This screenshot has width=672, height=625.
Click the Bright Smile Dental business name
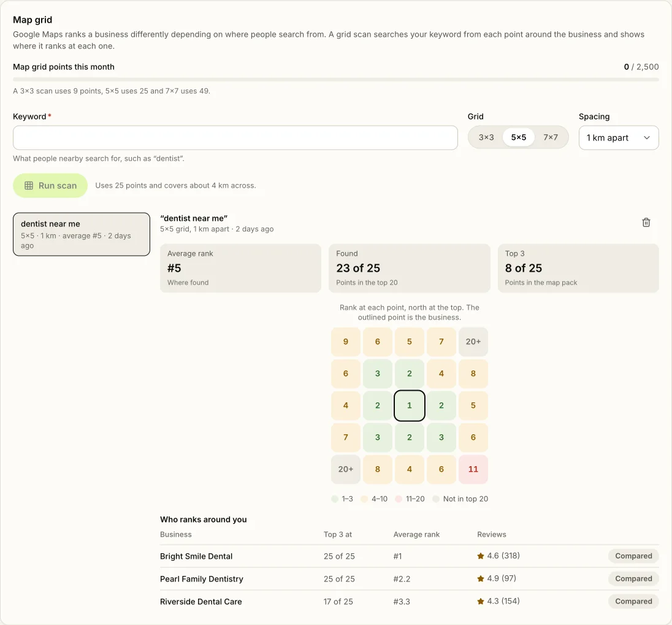[x=196, y=556]
